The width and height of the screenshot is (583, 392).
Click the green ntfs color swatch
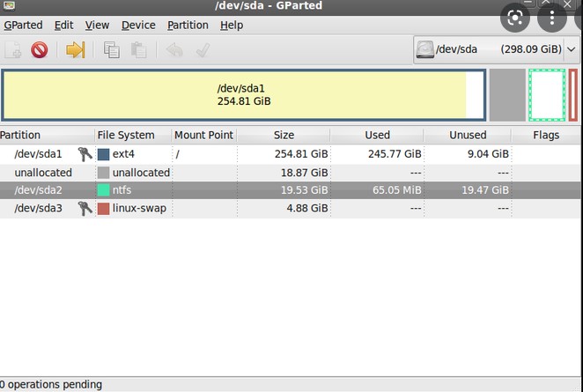coord(103,190)
